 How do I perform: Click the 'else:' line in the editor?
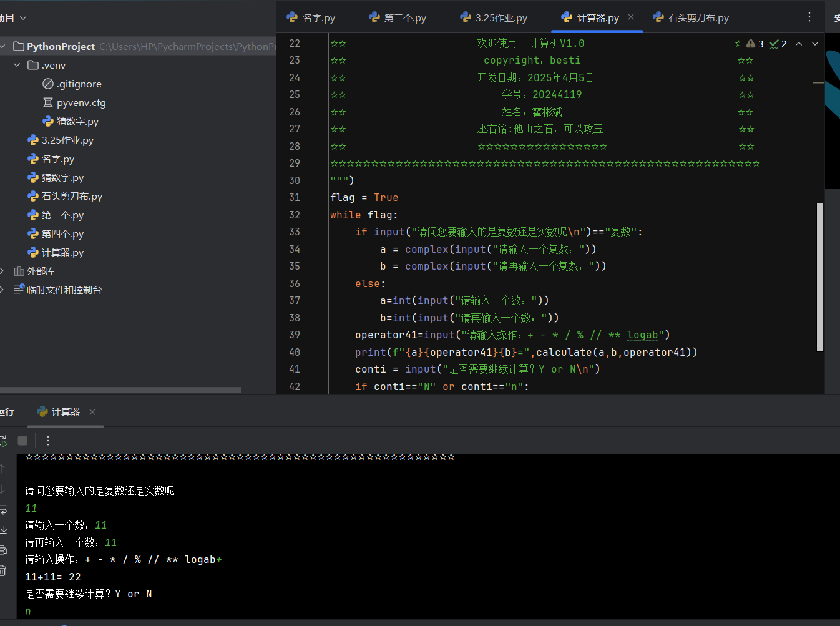tap(370, 283)
